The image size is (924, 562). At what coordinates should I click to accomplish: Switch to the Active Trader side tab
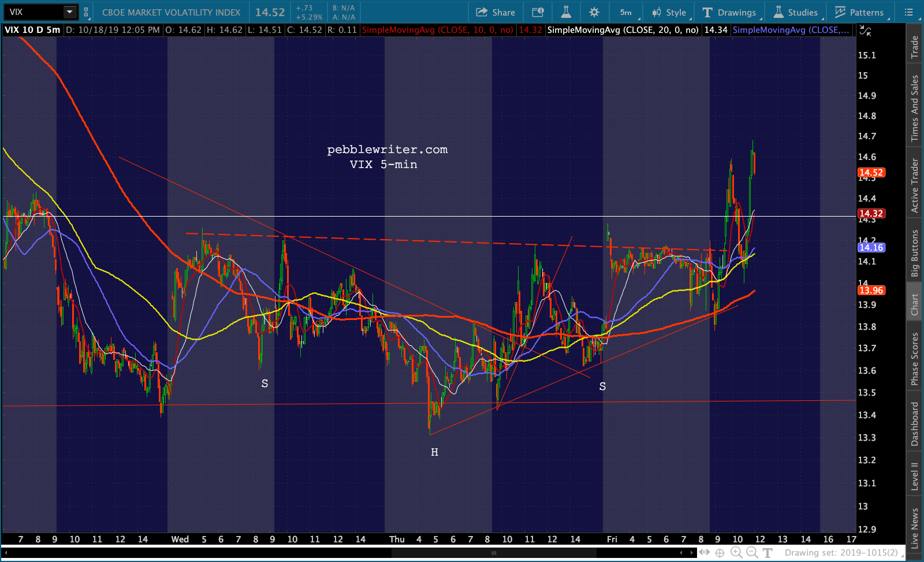pos(915,185)
